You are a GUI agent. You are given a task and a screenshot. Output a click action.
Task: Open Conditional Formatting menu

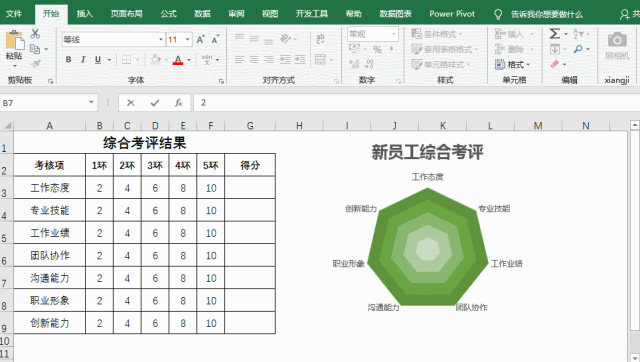pos(437,34)
